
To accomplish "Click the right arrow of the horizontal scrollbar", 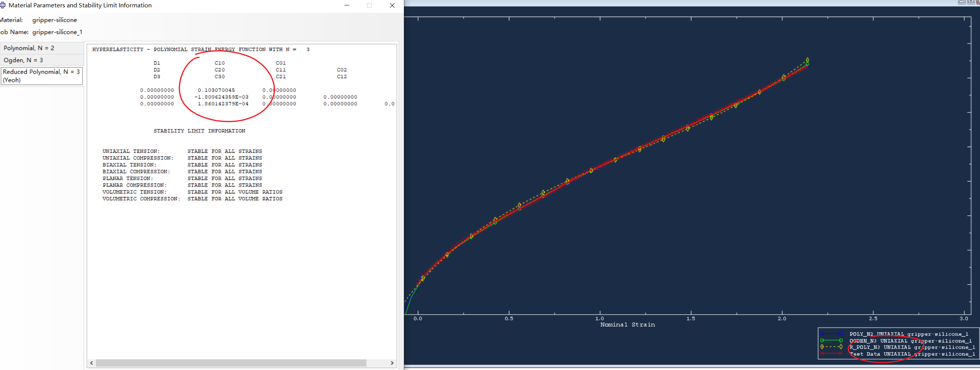I will coord(392,363).
